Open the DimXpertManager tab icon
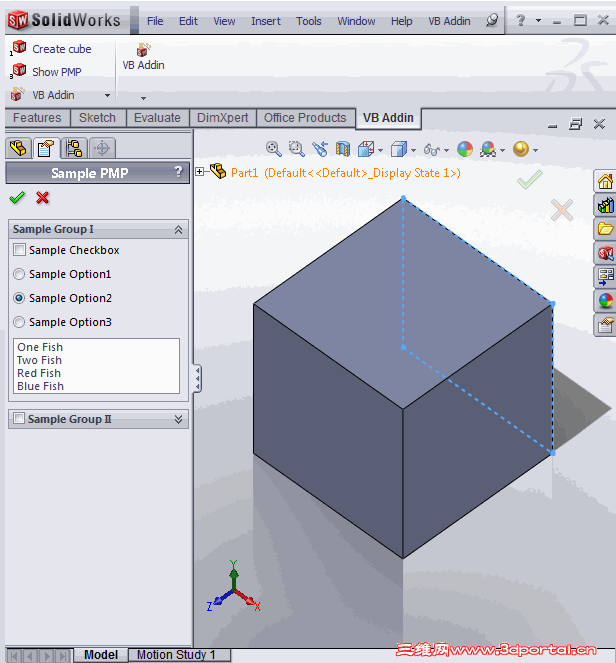 click(x=102, y=148)
